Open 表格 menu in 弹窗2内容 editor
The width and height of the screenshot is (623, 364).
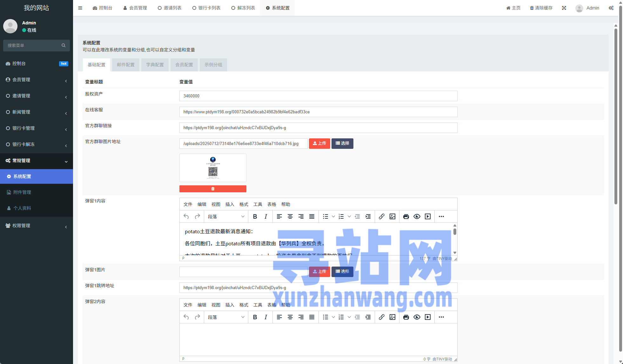(x=271, y=305)
